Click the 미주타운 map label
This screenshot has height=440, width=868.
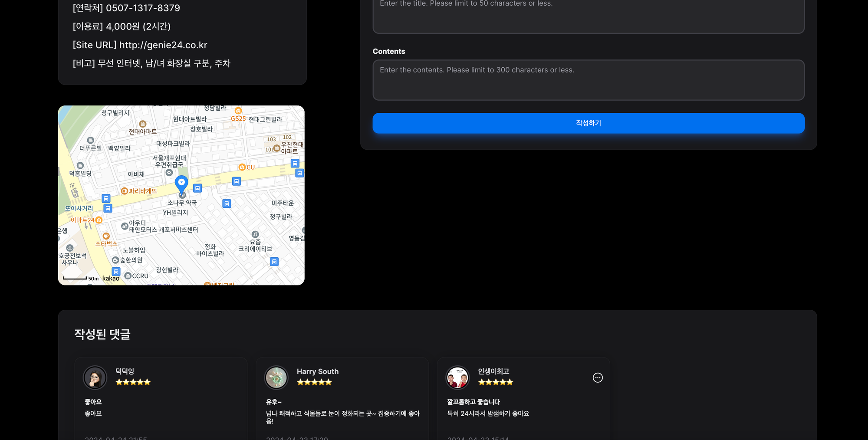(x=283, y=203)
